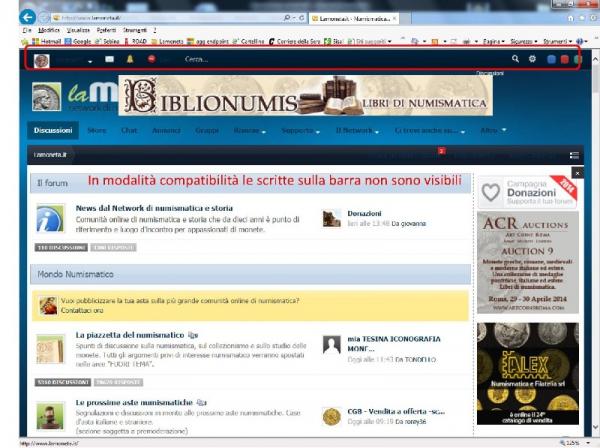Open the Lamoneta favorites bookmark
Viewport: 600px width, 448px height.
pyautogui.click(x=167, y=41)
